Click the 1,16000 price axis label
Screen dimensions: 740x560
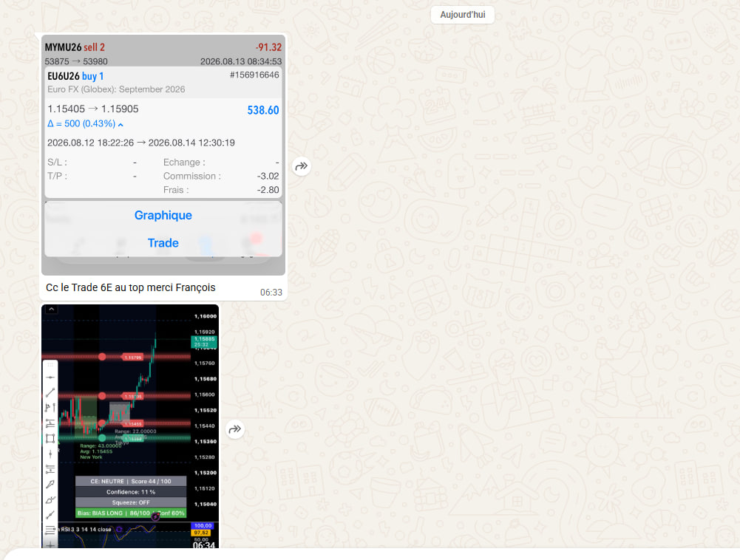click(206, 316)
